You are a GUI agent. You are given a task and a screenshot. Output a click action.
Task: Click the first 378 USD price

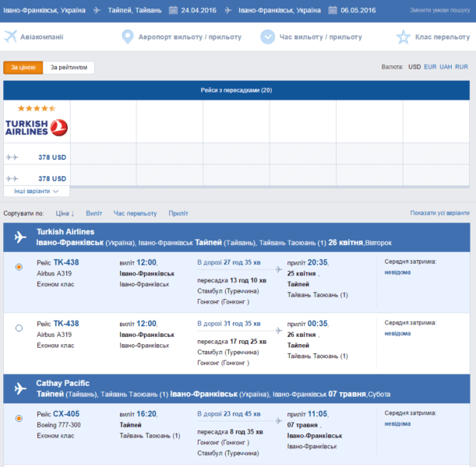tap(52, 157)
